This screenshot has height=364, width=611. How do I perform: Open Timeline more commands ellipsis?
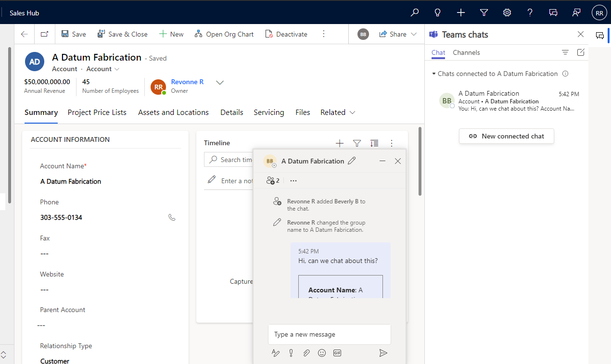point(392,143)
